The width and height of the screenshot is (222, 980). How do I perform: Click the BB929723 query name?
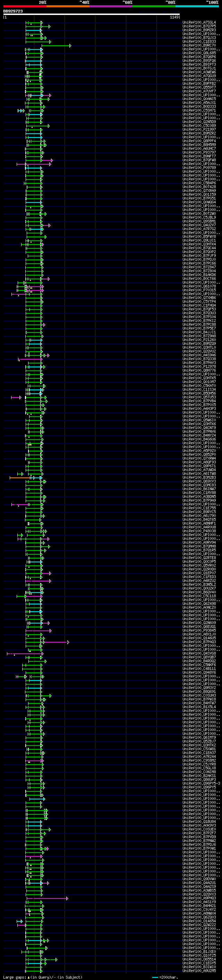(13, 11)
